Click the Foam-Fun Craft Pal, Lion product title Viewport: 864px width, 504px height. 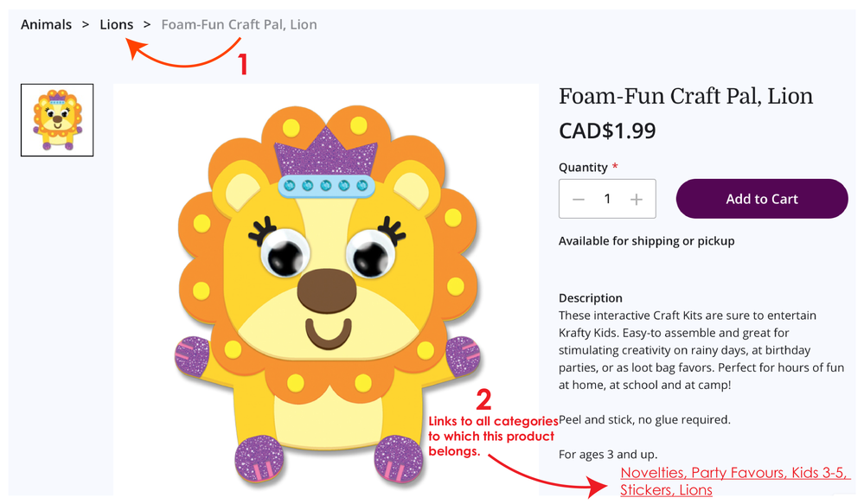point(686,96)
